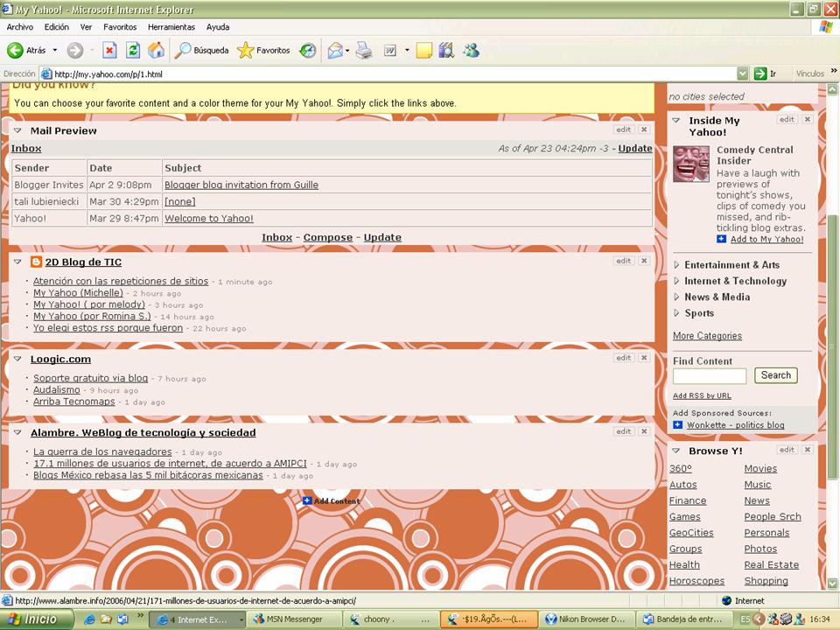This screenshot has width=840, height=630.
Task: Collapse the Browse Y! module
Action: point(676,451)
